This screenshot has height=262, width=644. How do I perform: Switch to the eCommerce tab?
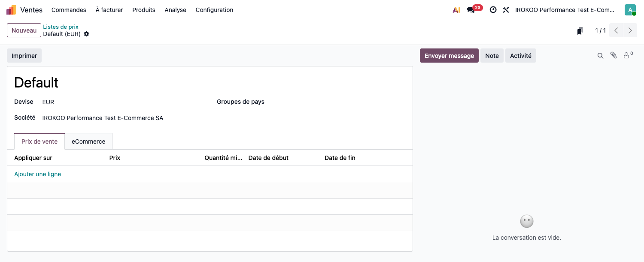click(88, 142)
